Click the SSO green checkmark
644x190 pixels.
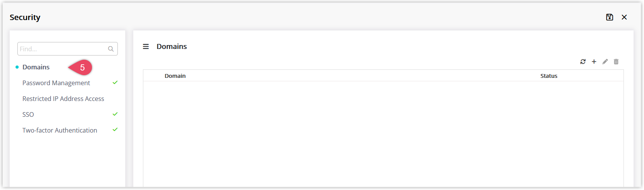click(115, 114)
